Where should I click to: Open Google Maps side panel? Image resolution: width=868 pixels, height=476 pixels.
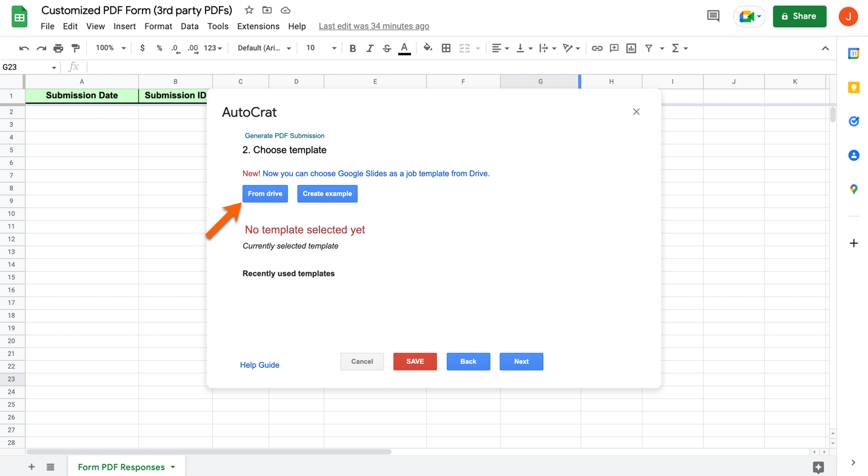coord(853,189)
